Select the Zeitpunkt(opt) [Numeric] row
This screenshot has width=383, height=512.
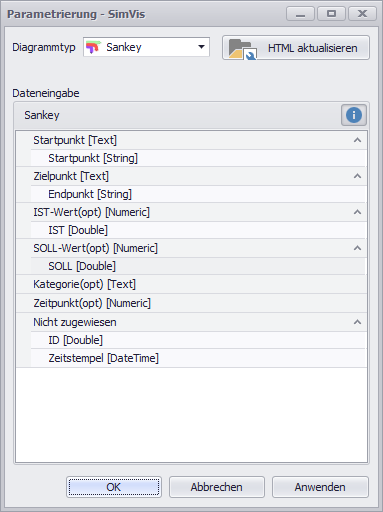(x=192, y=303)
